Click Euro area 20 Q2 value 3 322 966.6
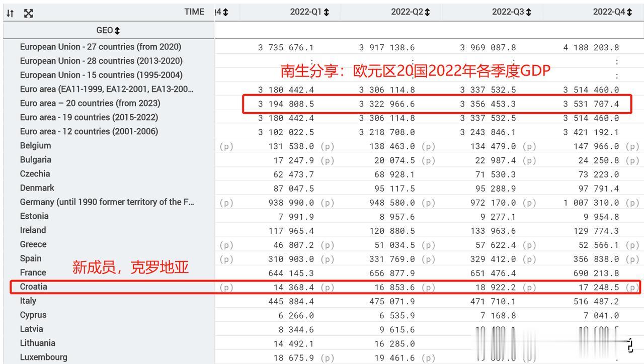The image size is (644, 364). coord(387,104)
